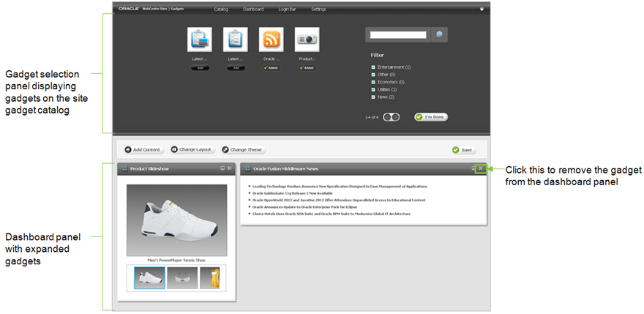Click the Change Layout button
644x314 pixels.
pos(192,149)
